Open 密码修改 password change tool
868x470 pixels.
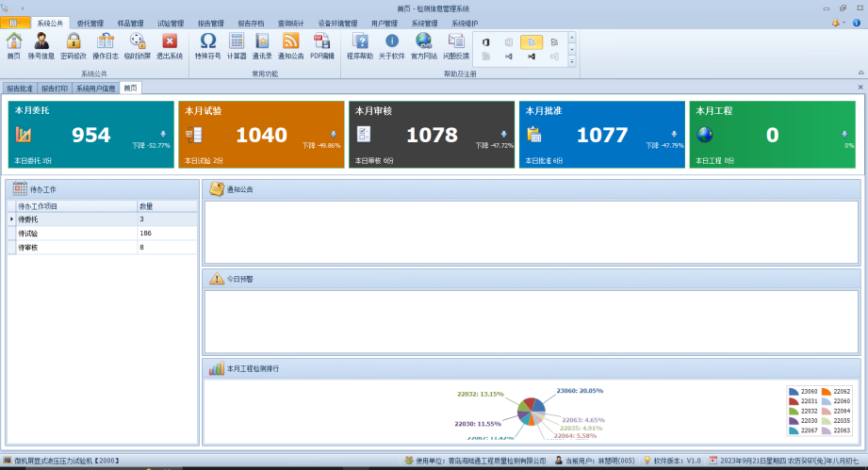coord(73,44)
